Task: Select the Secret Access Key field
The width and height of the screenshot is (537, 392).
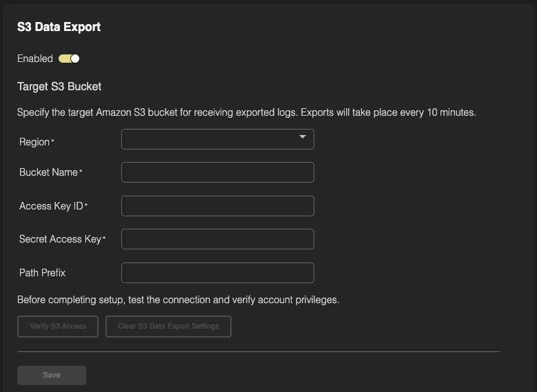Action: [217, 239]
